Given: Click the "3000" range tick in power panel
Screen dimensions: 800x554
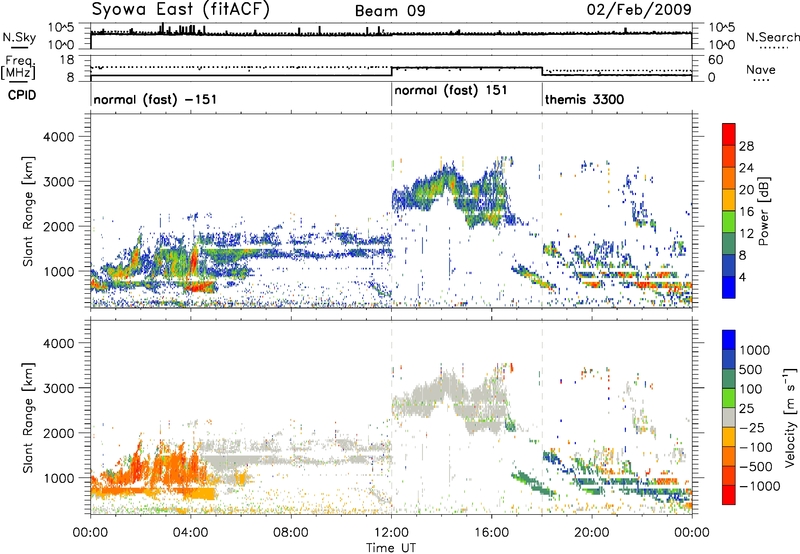Looking at the screenshot, I should [x=58, y=182].
